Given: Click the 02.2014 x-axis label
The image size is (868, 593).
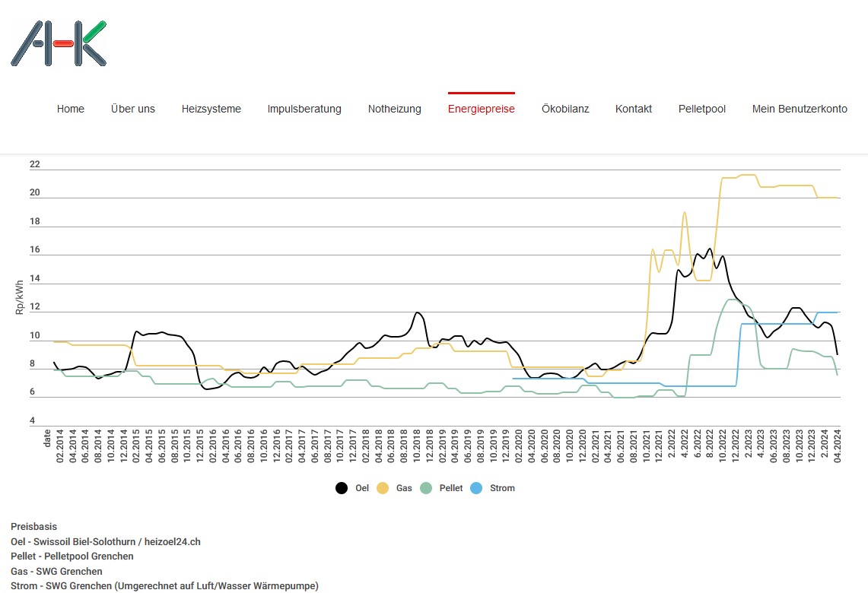Looking at the screenshot, I should coord(60,446).
